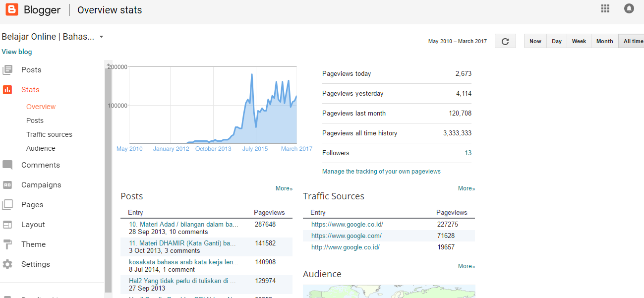Click the View blog link
Viewport: 644px width, 298px height.
17,52
